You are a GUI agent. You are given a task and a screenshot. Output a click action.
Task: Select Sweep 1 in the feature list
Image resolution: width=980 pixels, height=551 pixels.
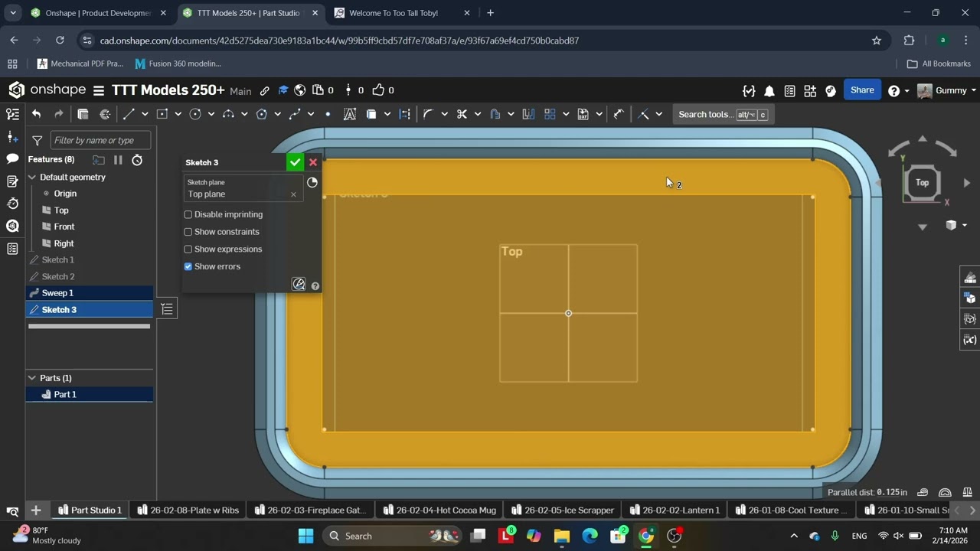(x=90, y=293)
